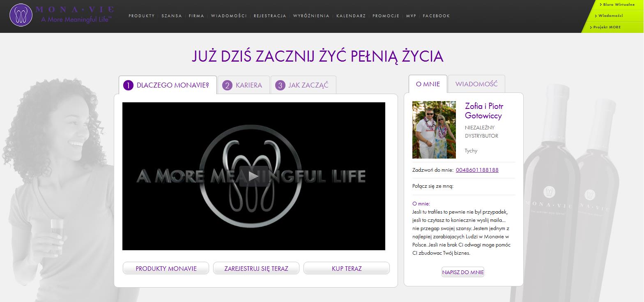The height and width of the screenshot is (302, 644).
Task: Click the NIEZALEŻNY DYSTRYBUTOR label
Action: point(481,132)
